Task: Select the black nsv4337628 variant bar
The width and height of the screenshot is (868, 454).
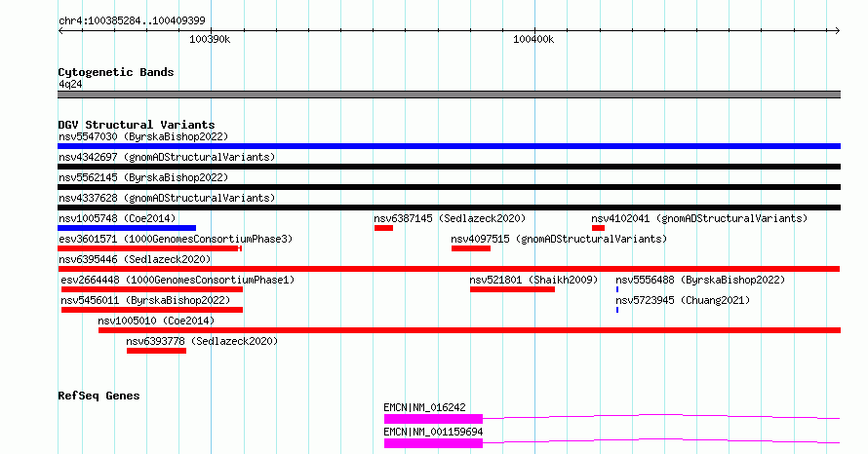Action: 449,208
